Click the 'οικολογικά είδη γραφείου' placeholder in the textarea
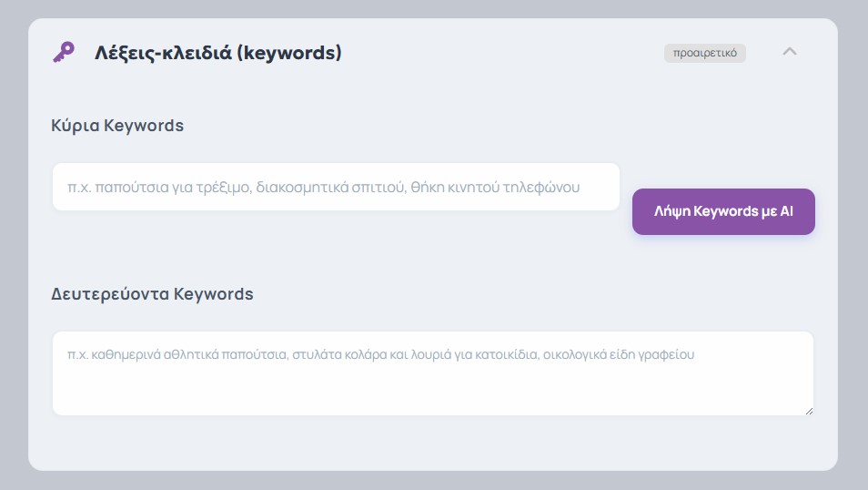Image resolution: width=868 pixels, height=490 pixels. click(x=619, y=355)
